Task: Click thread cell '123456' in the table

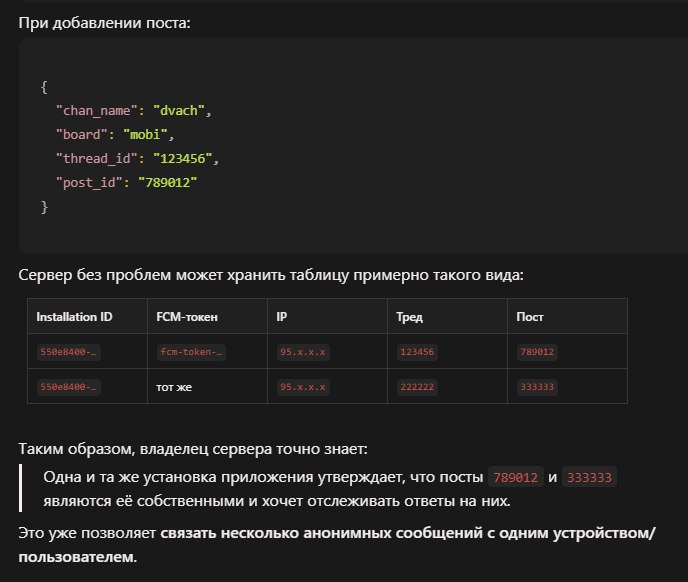Action: (417, 352)
